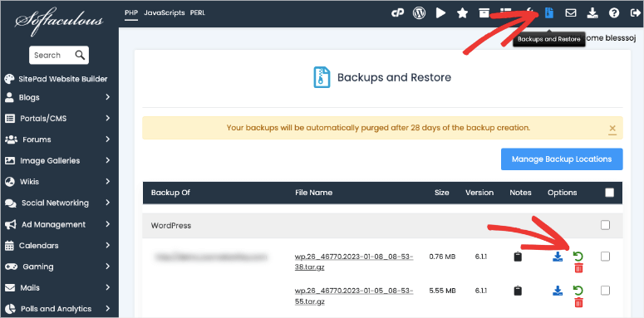This screenshot has height=318, width=644.
Task: Expand the Portals/CMS category chevron
Action: (107, 118)
